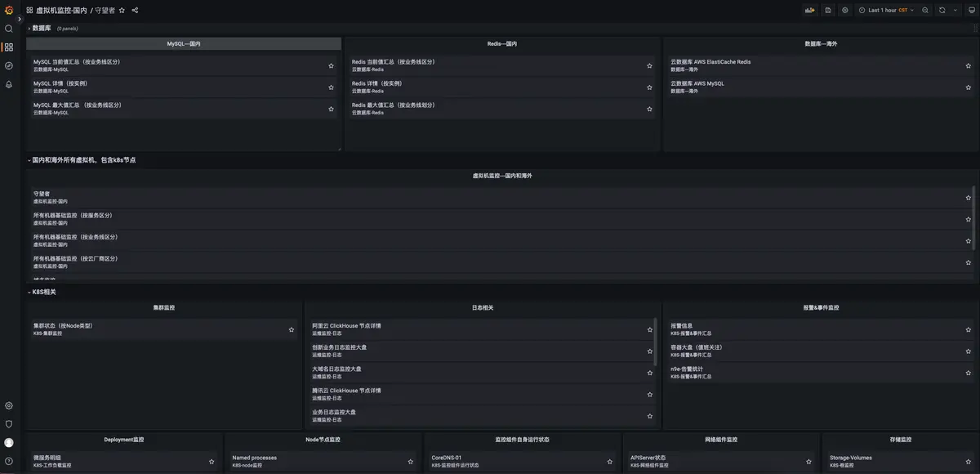The height and width of the screenshot is (474, 980).
Task: Star 云数据库 AWS MySQL dashboard
Action: 969,87
